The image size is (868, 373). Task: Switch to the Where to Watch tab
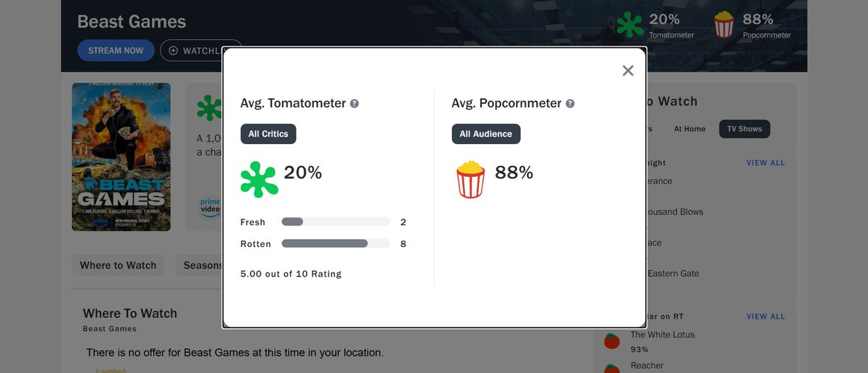[x=118, y=265]
